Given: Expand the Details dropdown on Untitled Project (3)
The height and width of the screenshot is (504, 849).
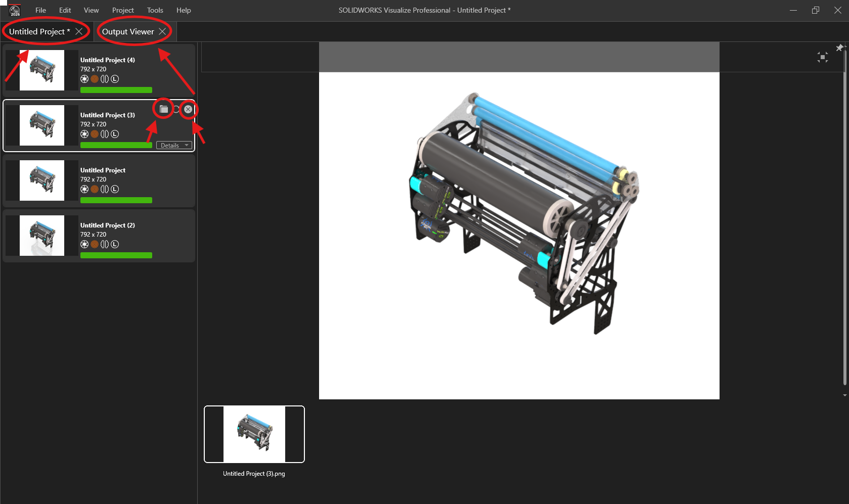Looking at the screenshot, I should 174,146.
